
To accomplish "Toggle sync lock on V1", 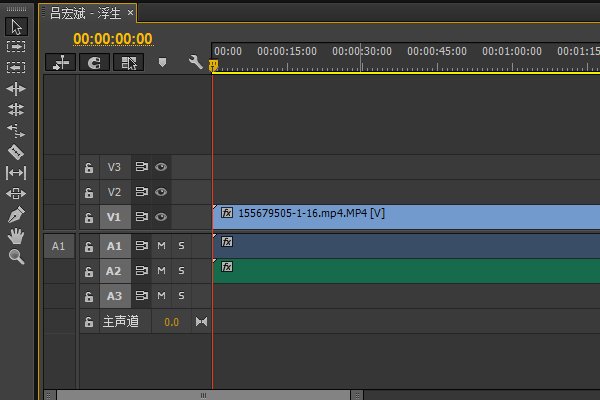I will (142, 217).
